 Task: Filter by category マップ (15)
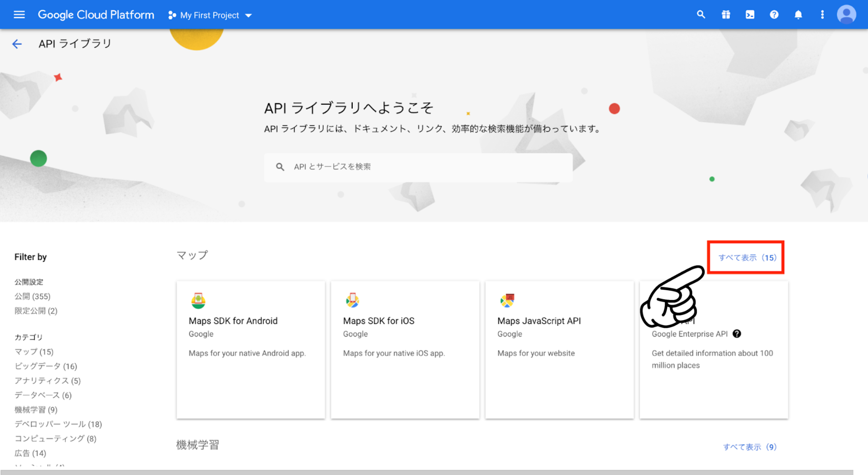[x=34, y=351]
